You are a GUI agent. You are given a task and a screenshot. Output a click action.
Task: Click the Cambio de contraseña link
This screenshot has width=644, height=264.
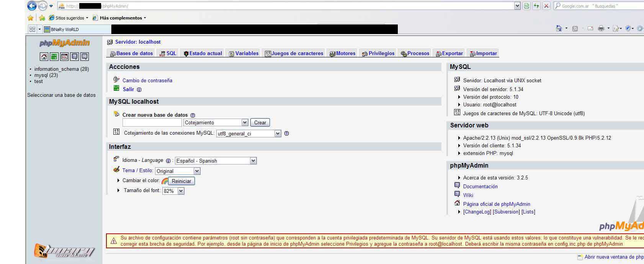[147, 80]
